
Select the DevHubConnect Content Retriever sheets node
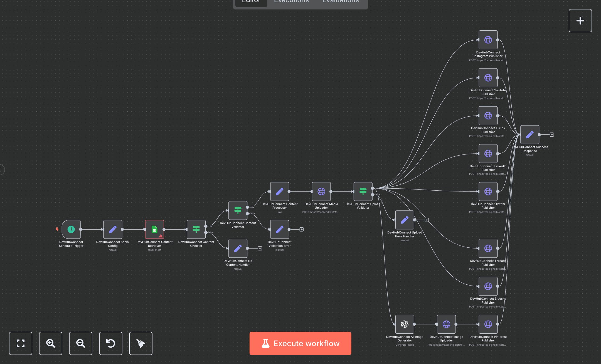pyautogui.click(x=154, y=229)
